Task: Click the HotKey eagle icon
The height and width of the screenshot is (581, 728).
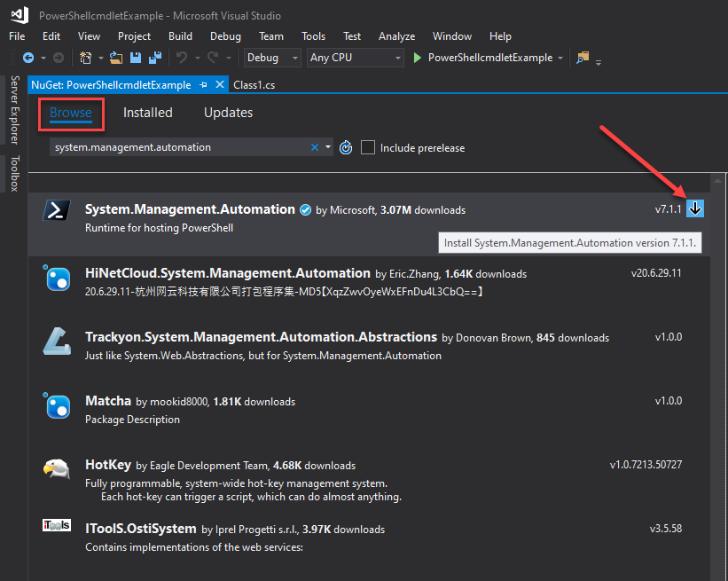Action: click(x=57, y=469)
